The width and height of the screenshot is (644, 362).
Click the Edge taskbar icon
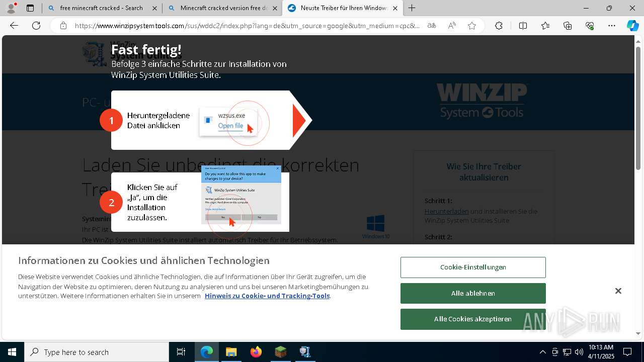(x=207, y=352)
